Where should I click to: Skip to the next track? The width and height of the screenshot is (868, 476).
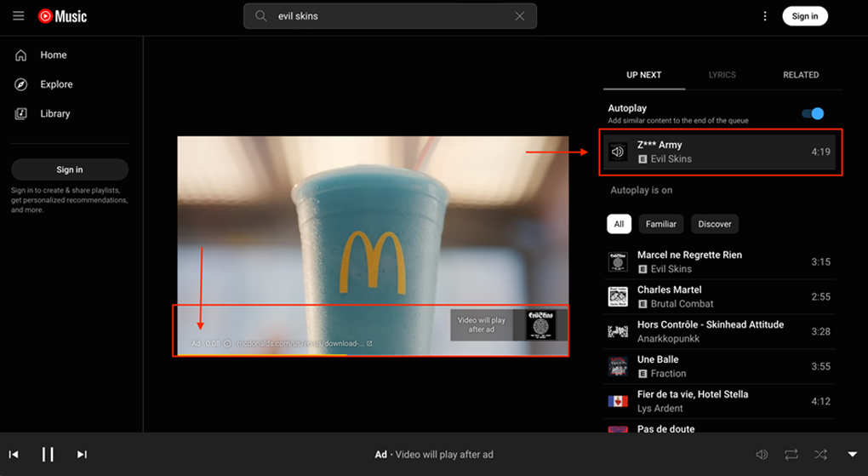(82, 455)
